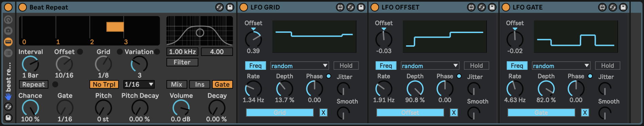Click rack macro controls icon in sidebar
Screen dimensions: 644x126
(x=8, y=20)
